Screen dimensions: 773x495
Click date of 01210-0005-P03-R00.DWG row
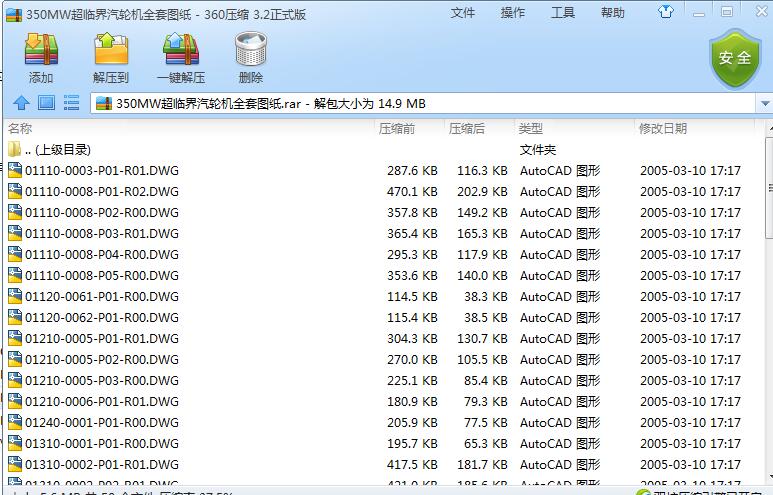690,381
